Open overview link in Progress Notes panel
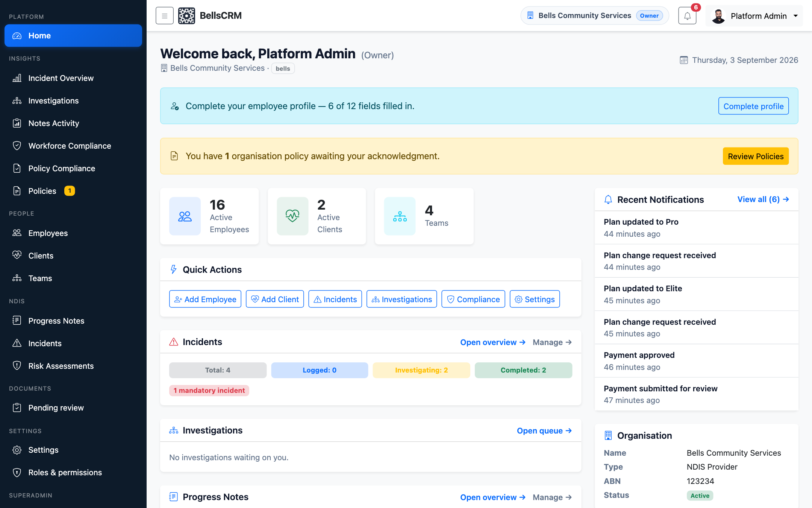 click(493, 497)
